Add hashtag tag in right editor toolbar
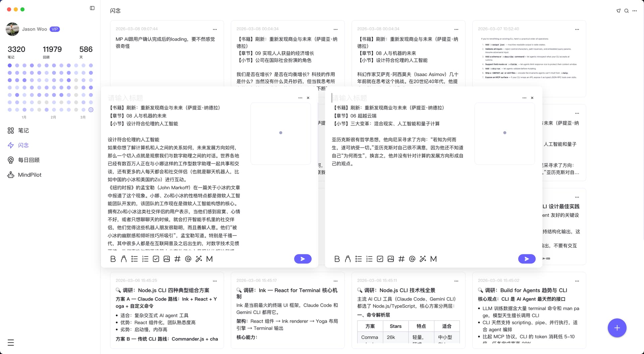This screenshot has width=644, height=354. (401, 259)
